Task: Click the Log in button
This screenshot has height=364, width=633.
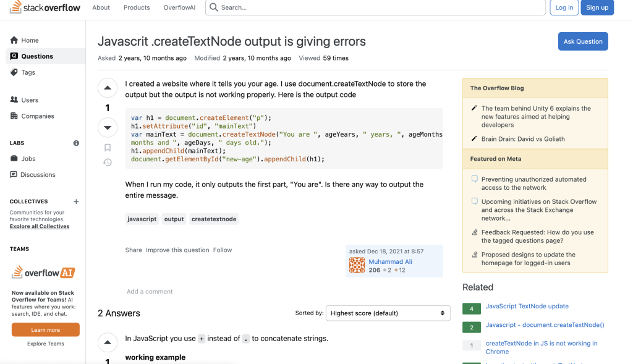Action: coord(564,7)
